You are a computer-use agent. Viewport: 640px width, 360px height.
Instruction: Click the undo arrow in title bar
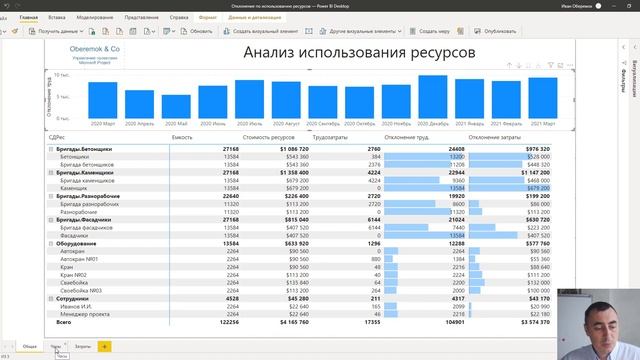tap(7, 6)
